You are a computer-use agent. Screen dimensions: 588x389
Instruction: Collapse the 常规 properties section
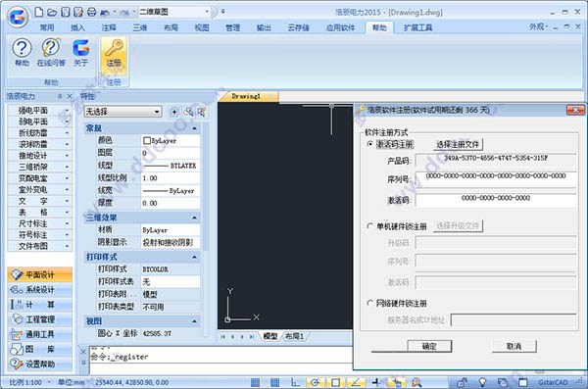coord(194,128)
